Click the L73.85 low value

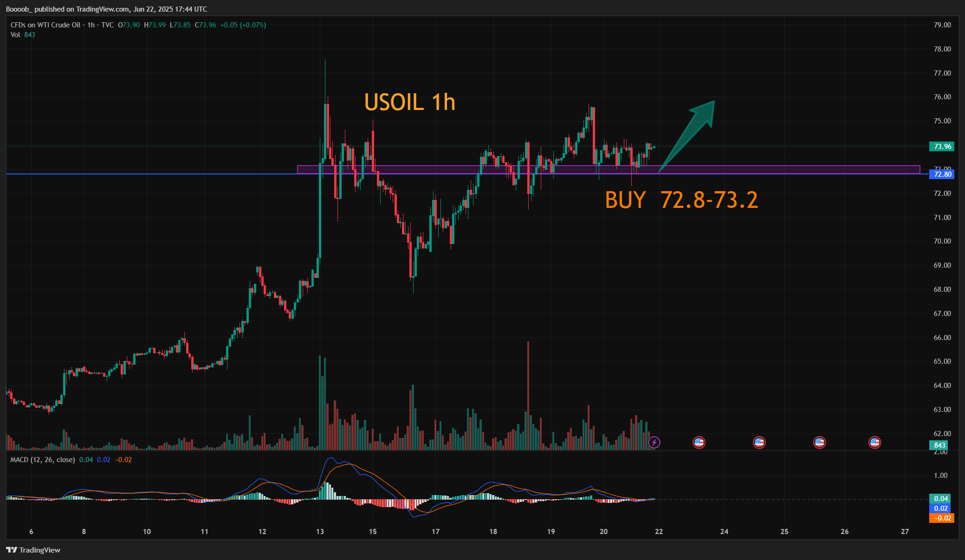pyautogui.click(x=180, y=25)
